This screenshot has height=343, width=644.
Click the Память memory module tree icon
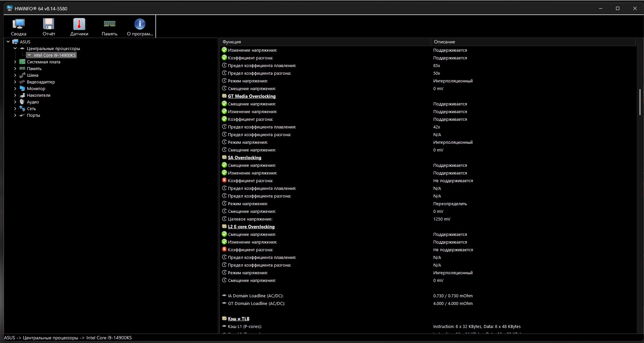[22, 68]
